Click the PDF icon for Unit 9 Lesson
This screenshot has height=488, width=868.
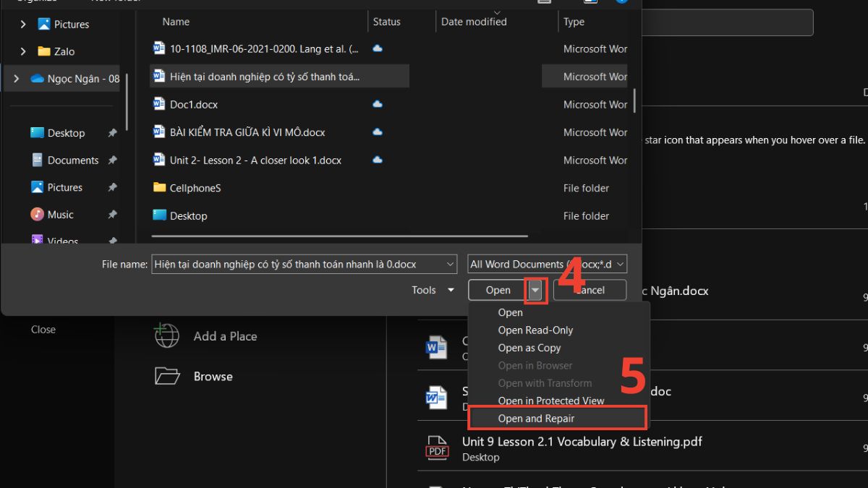coord(437,448)
